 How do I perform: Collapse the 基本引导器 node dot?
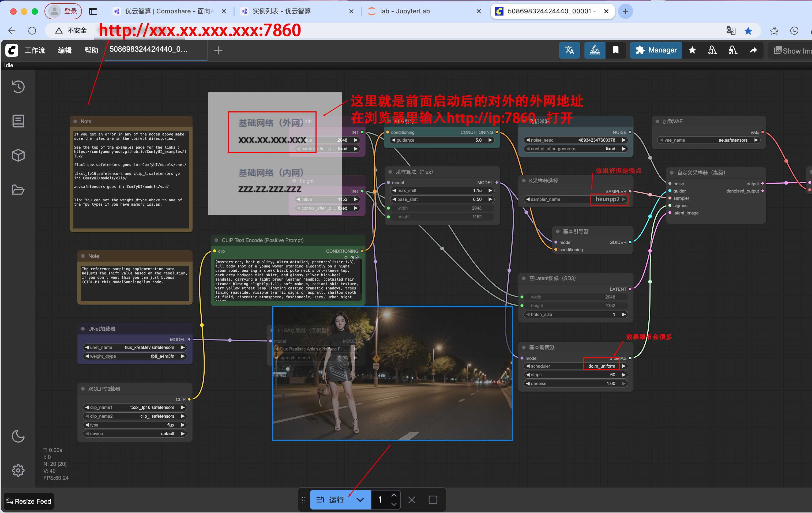pyautogui.click(x=557, y=231)
